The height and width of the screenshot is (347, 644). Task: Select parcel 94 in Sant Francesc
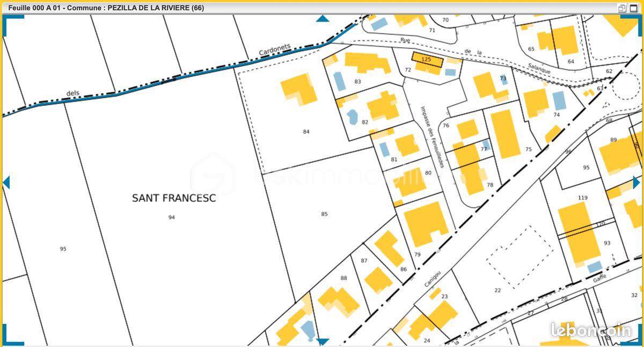[171, 218]
